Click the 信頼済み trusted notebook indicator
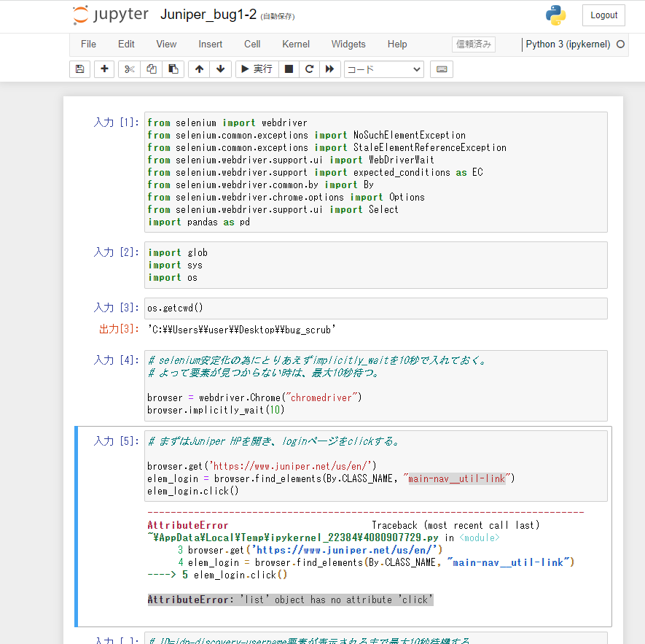The image size is (645, 644). pyautogui.click(x=474, y=44)
